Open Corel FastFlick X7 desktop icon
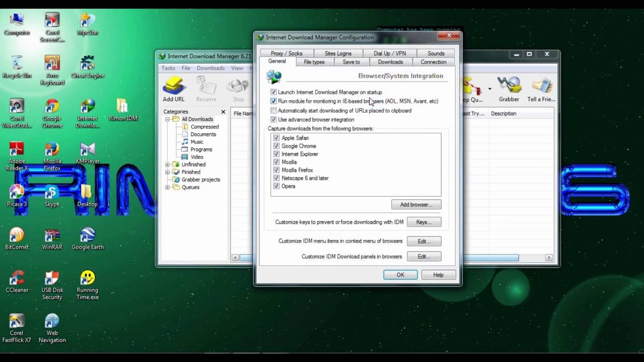This screenshot has width=644, height=362. (x=17, y=328)
